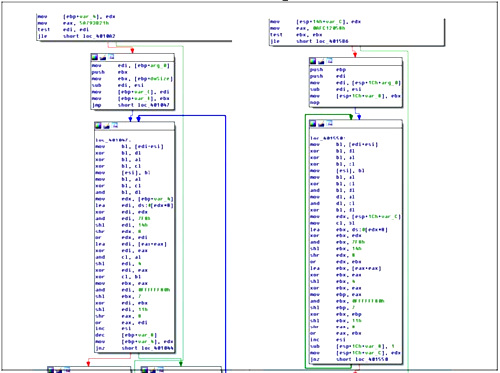Select the 'mov [esp+14h+var_C], edx' line
The height and width of the screenshot is (373, 500).
click(x=315, y=22)
